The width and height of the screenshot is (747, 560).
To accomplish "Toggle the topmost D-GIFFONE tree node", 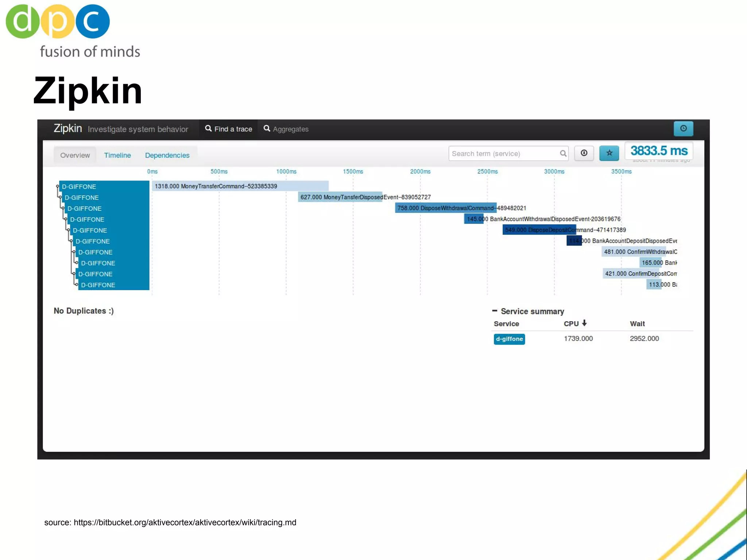I will click(x=57, y=187).
